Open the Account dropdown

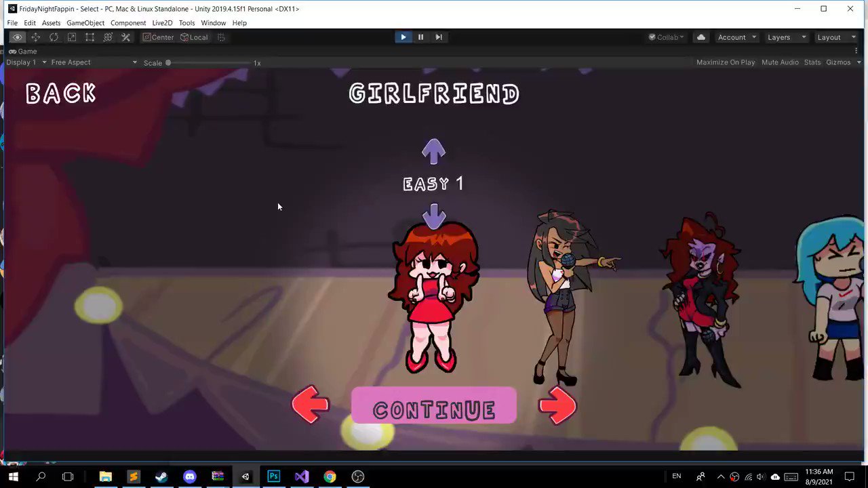[x=737, y=37]
